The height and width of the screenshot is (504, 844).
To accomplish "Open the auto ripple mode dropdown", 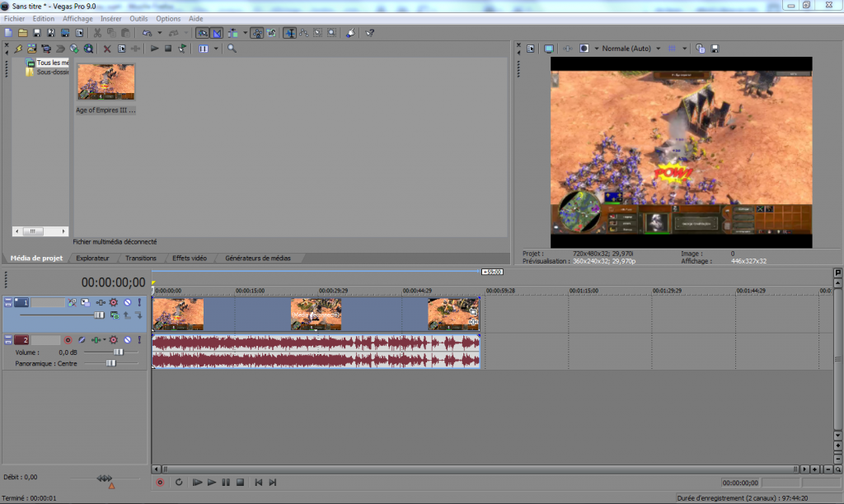I will [x=246, y=33].
